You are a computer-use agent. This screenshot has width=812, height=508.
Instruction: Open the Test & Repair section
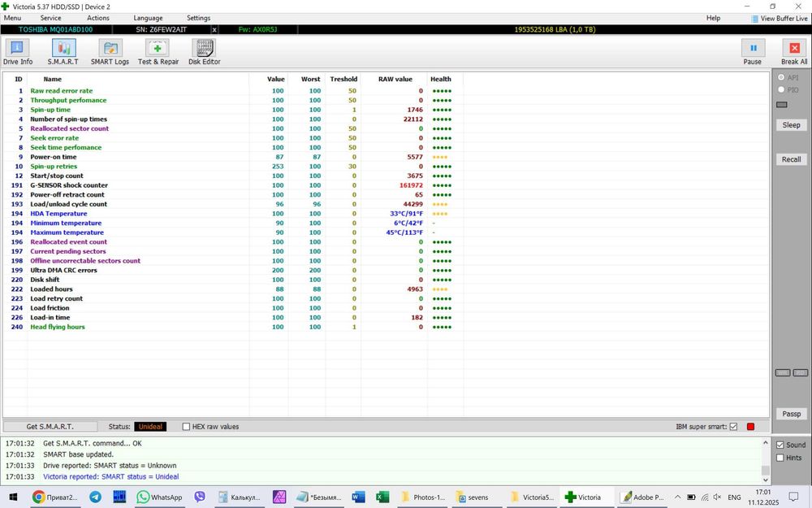tap(158, 52)
